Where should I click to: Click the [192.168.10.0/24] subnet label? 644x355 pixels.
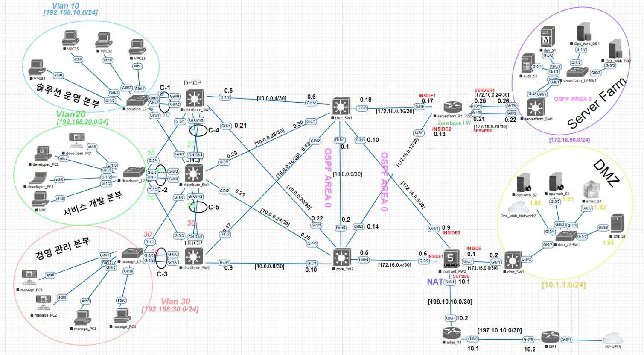point(71,13)
